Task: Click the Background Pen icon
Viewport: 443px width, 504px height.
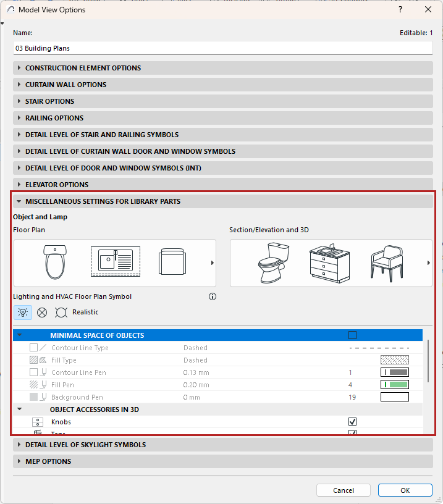Action: tap(38, 397)
